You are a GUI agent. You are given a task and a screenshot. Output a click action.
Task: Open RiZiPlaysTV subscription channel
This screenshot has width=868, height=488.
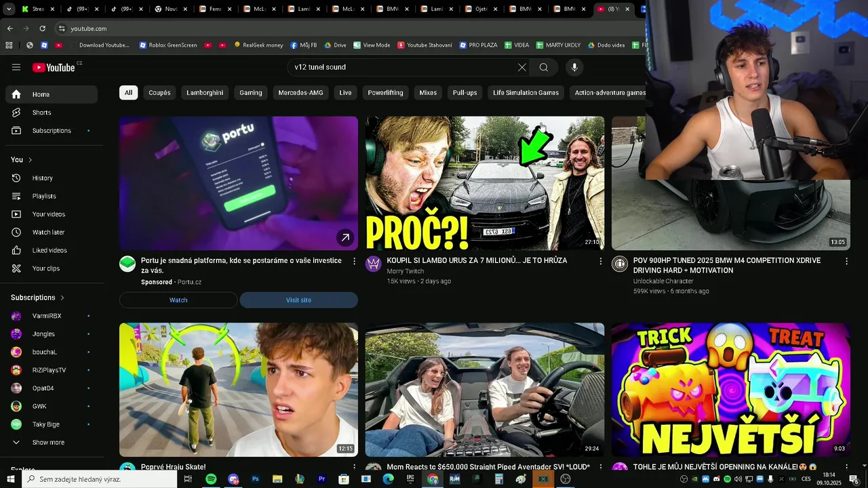pos(52,370)
